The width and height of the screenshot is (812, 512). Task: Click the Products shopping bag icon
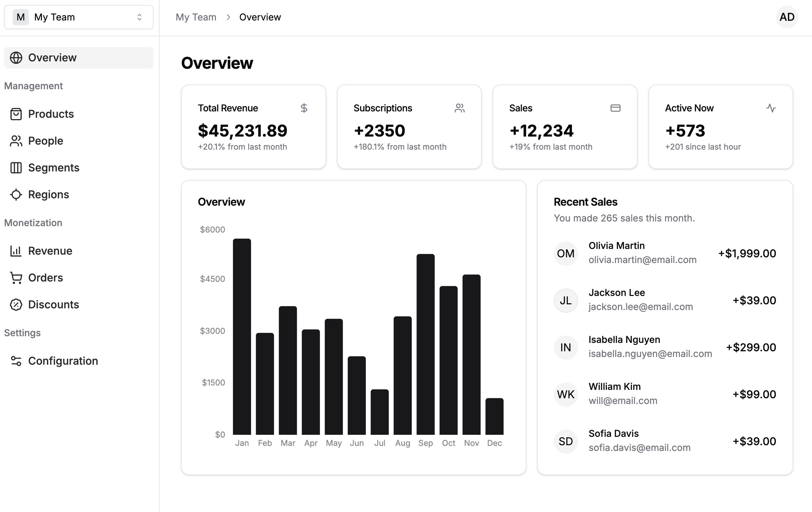(16, 114)
